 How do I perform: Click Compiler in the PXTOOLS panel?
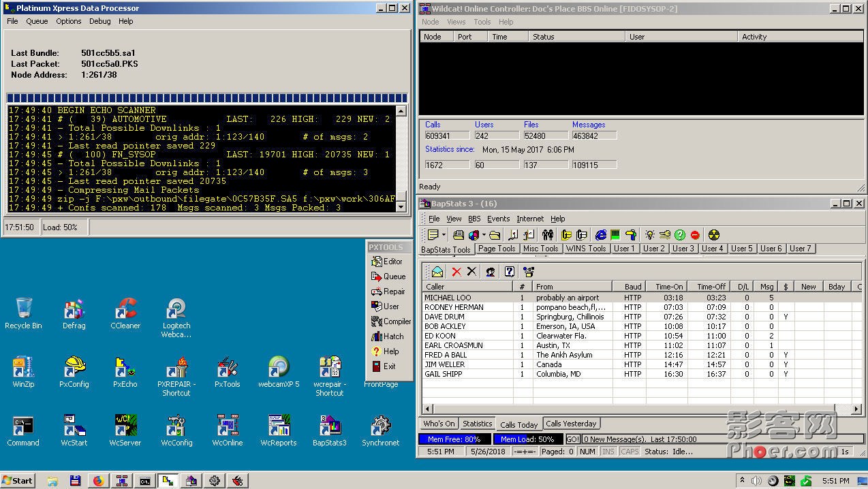(x=391, y=321)
